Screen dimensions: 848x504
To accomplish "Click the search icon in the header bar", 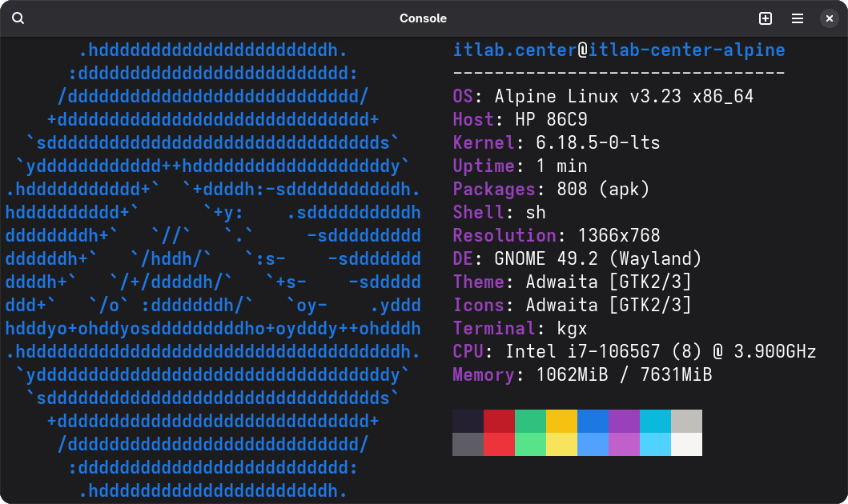I will (x=18, y=18).
